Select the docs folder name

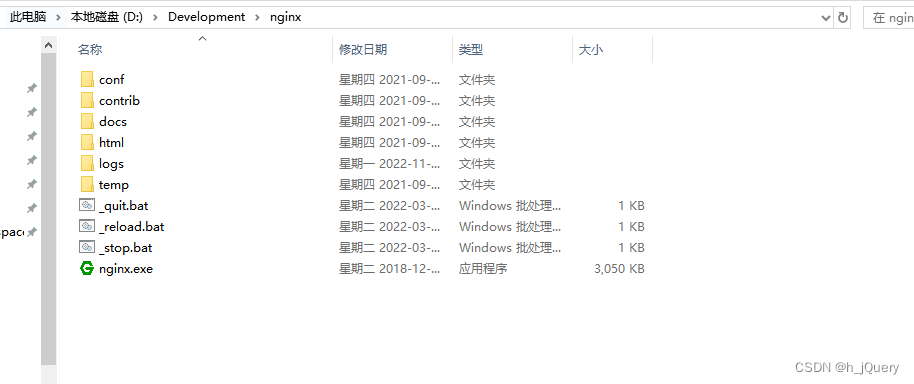113,122
